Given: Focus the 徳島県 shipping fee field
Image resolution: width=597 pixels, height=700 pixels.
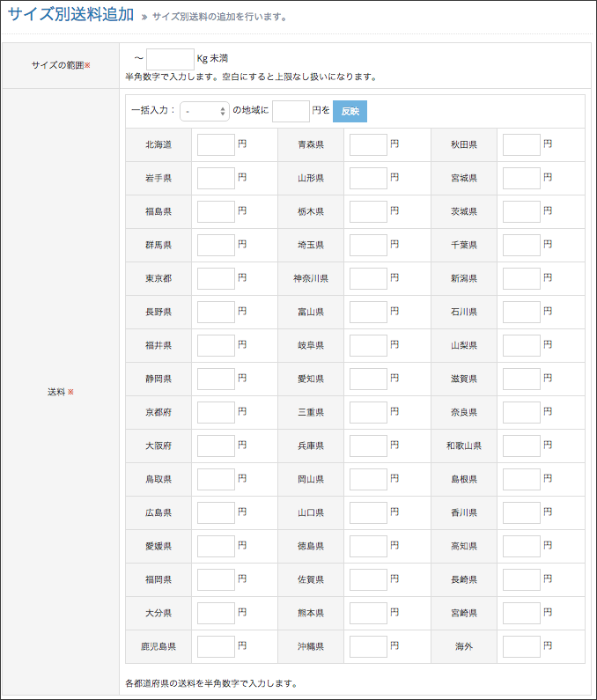Looking at the screenshot, I should tap(368, 547).
